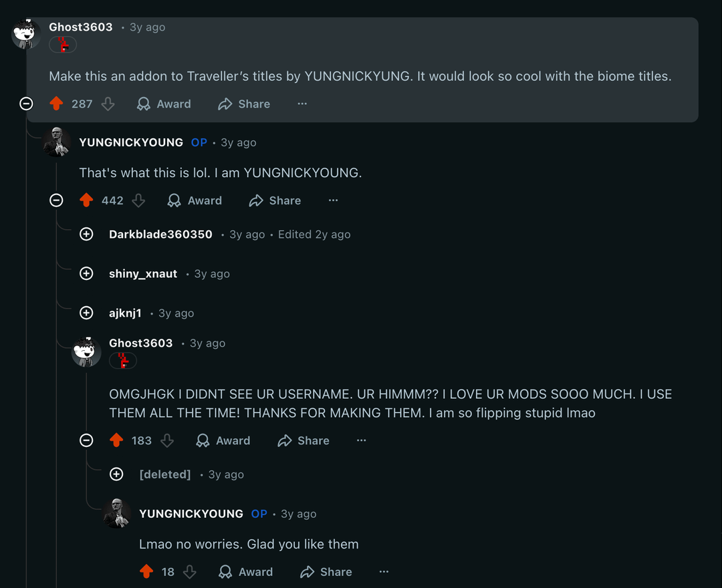Viewport: 722px width, 588px height.
Task: Click the red flair under Ghost3603's top username
Action: (63, 45)
